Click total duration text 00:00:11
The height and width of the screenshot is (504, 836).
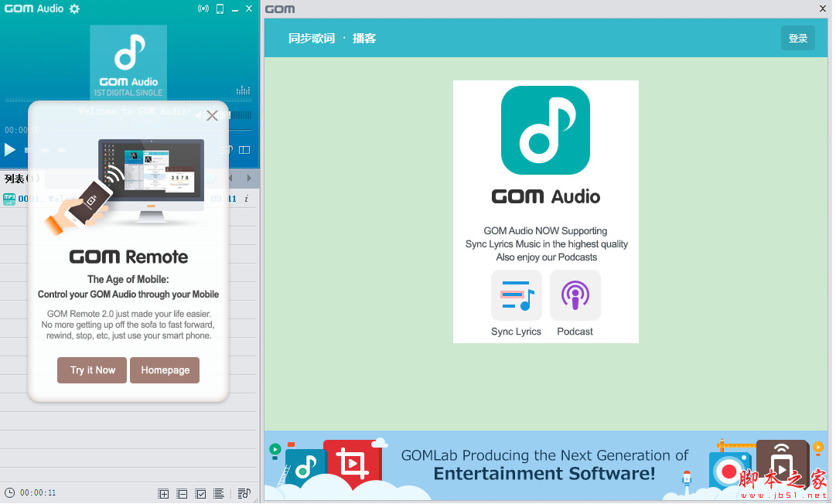[x=38, y=493]
